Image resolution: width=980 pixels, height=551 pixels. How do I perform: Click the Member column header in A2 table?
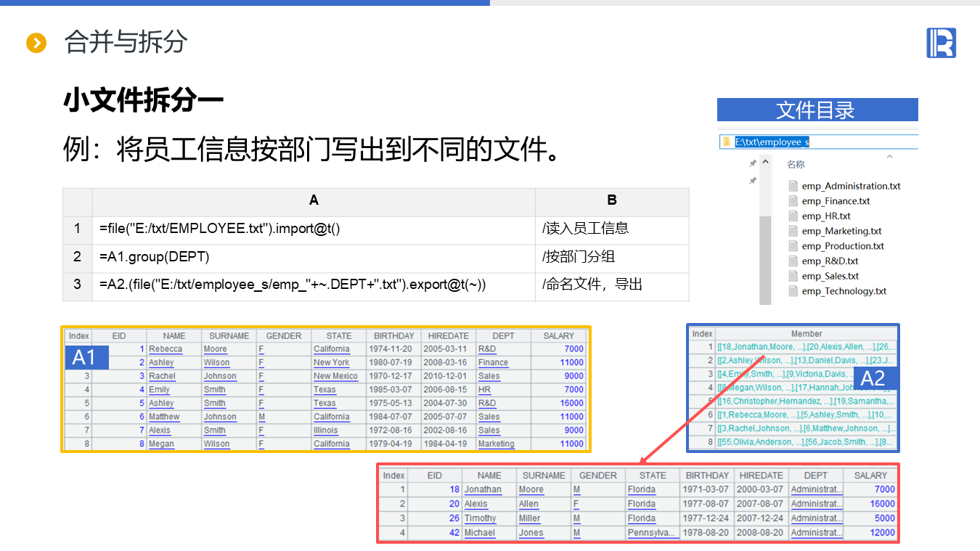coord(806,334)
